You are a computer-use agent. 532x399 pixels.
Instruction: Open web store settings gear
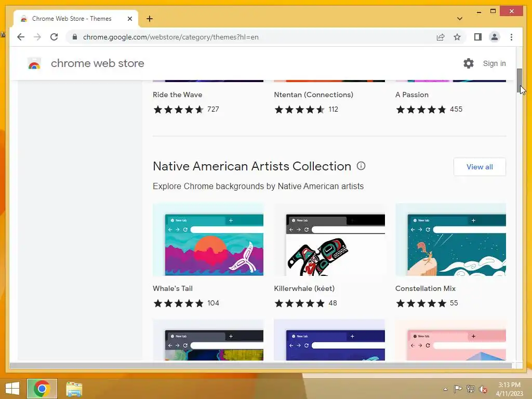[469, 63]
